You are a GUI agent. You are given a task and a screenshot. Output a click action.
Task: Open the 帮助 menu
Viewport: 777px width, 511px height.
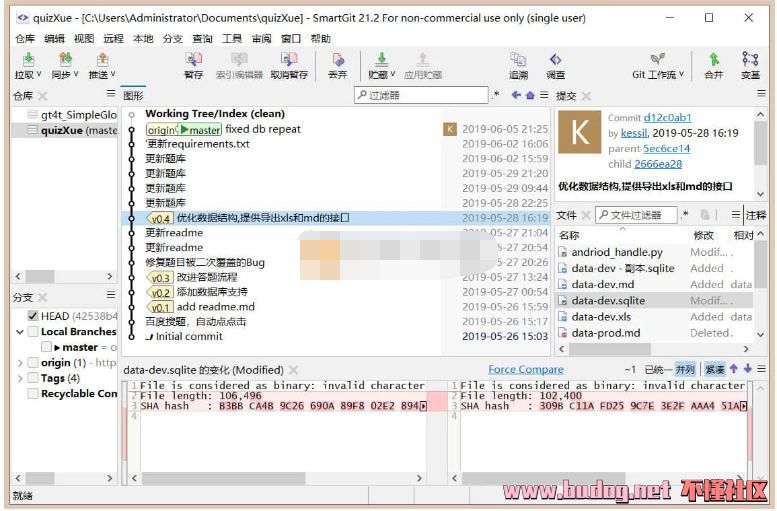pos(321,39)
